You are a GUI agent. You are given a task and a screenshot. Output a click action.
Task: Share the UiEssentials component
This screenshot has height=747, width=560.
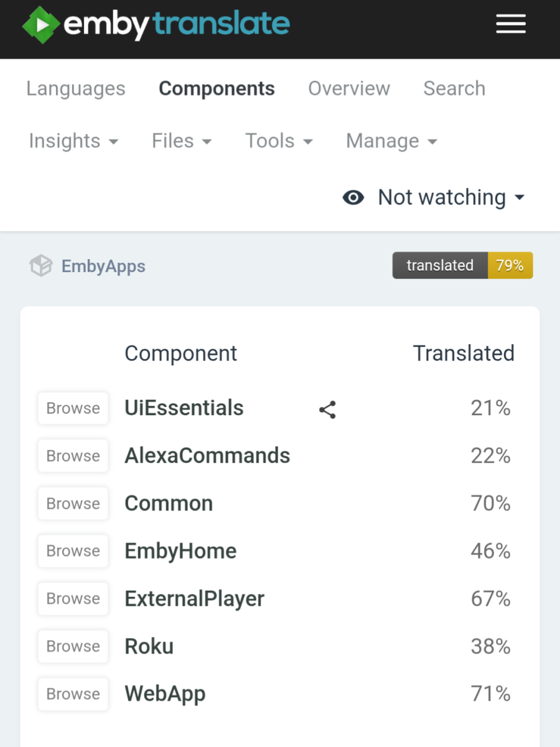click(327, 410)
